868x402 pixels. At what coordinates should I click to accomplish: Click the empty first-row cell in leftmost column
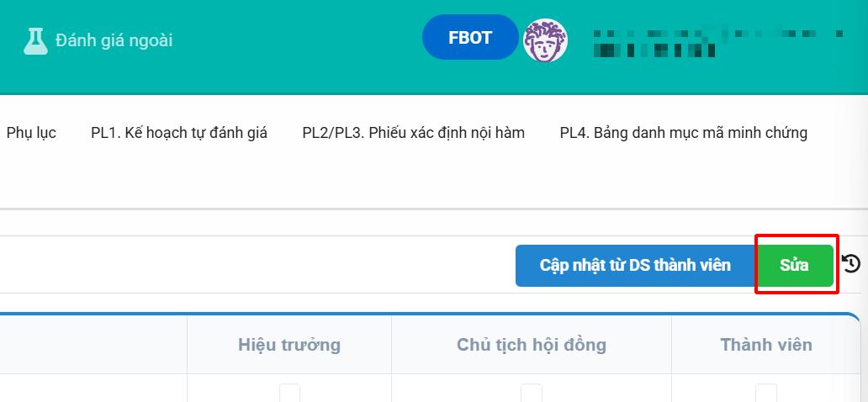click(x=93, y=389)
